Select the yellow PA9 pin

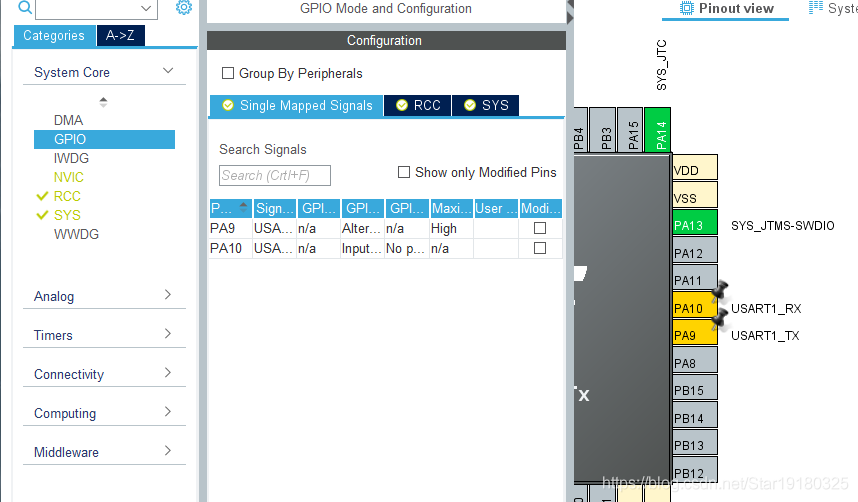pyautogui.click(x=694, y=335)
